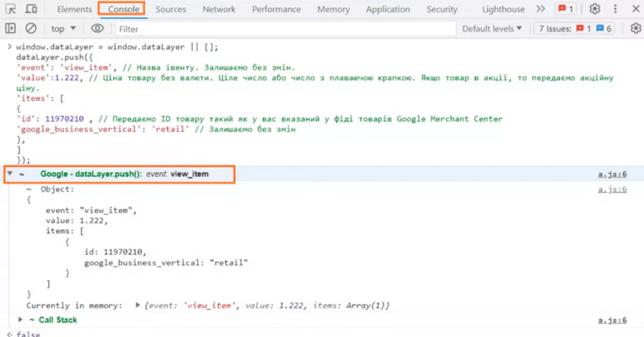644x337 pixels.
Task: Open the console settings gear
Action: click(636, 28)
